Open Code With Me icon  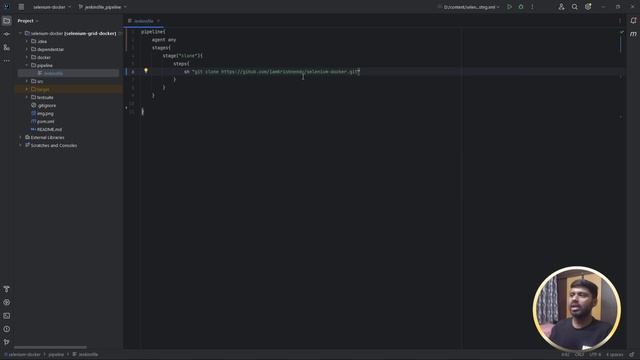(561, 7)
